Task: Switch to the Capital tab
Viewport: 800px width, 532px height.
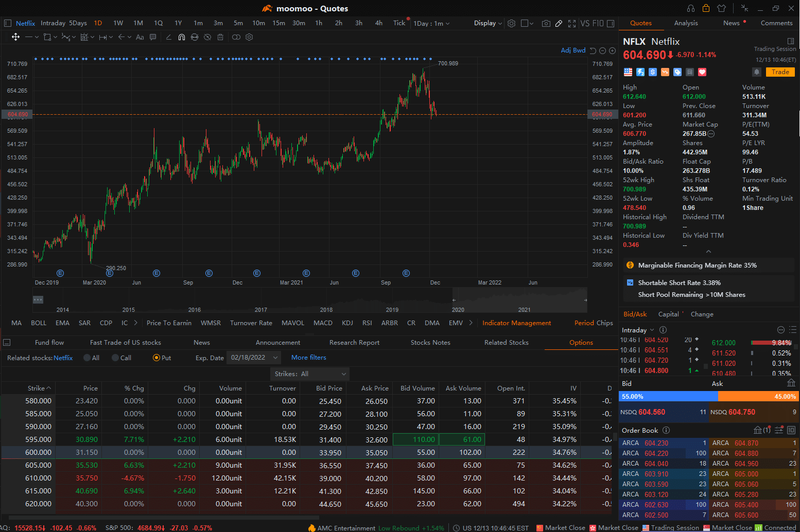Action: click(x=668, y=314)
